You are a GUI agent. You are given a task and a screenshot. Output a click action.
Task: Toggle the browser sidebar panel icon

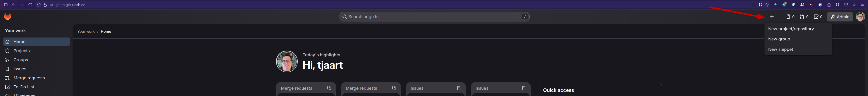[5, 5]
